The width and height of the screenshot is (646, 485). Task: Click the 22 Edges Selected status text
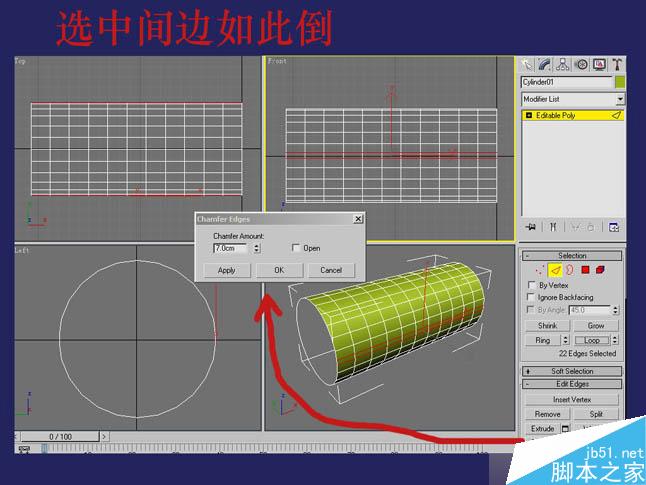(x=587, y=354)
